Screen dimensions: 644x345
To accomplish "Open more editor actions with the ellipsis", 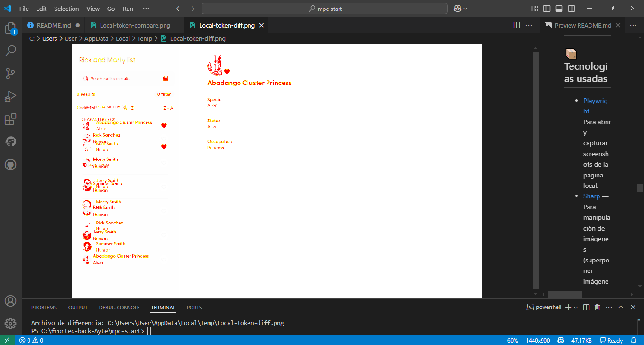I will (528, 25).
